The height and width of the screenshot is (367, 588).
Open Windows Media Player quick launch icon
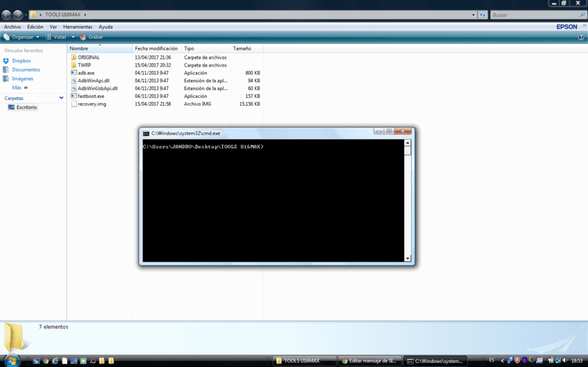[83, 360]
